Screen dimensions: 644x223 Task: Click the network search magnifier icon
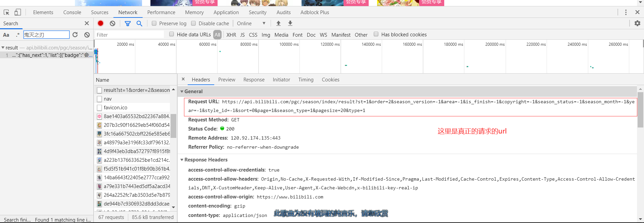139,23
